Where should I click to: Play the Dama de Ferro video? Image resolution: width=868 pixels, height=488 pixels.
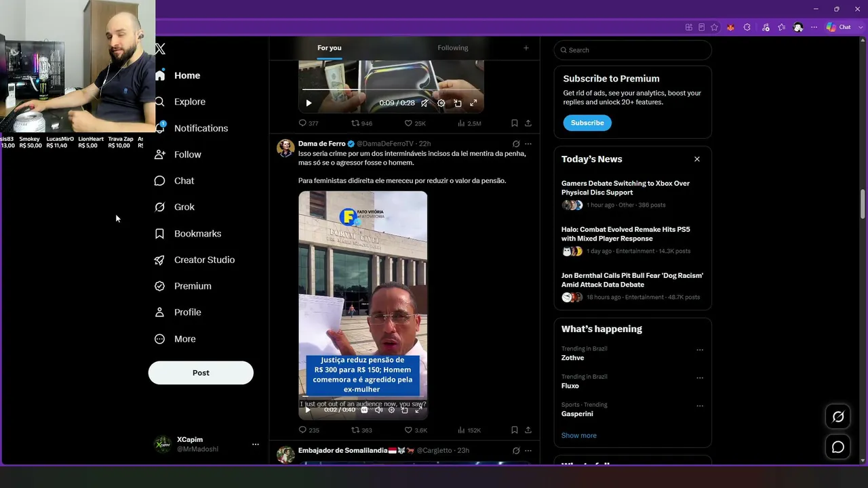click(x=308, y=410)
